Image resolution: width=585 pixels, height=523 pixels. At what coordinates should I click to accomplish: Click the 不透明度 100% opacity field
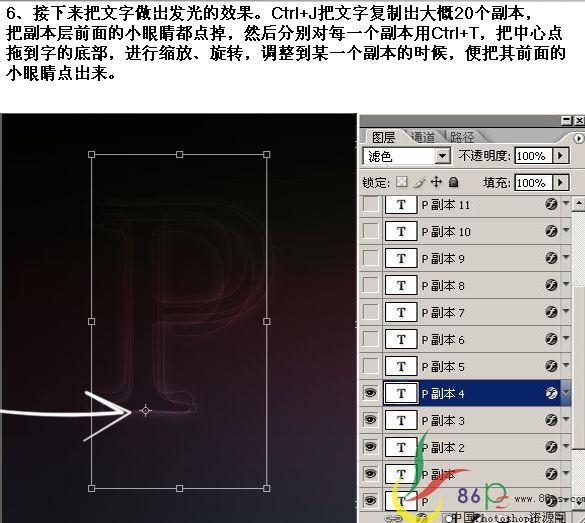point(534,156)
